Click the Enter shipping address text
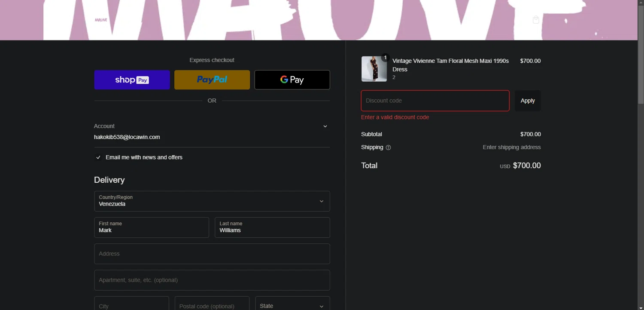The image size is (644, 310). pos(512,147)
